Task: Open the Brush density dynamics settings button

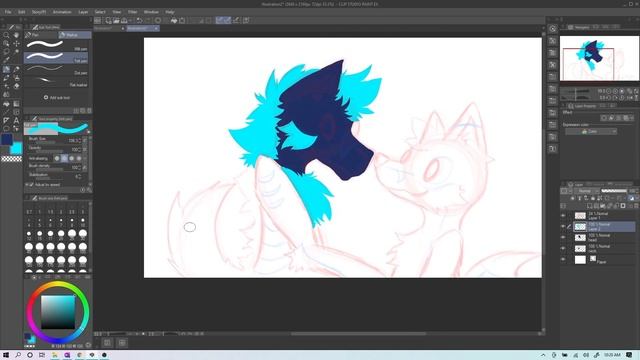Action: [85, 167]
